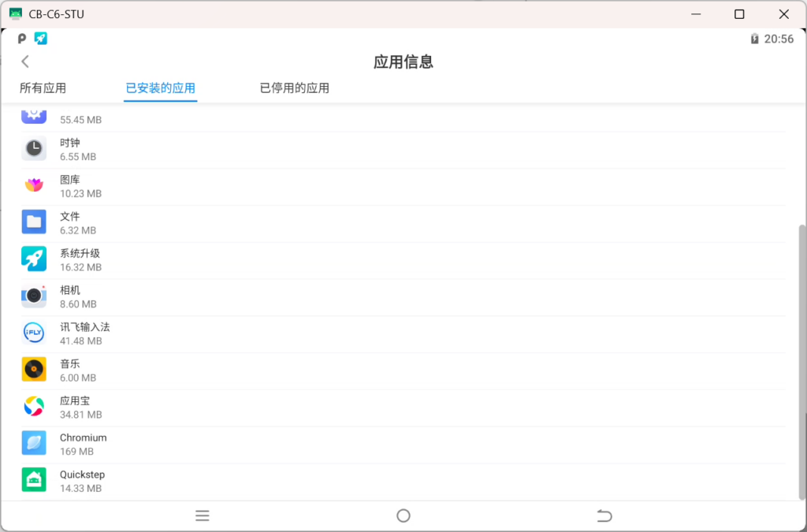Open the Music vinyl icon (音乐)
The height and width of the screenshot is (532, 807).
tap(34, 370)
